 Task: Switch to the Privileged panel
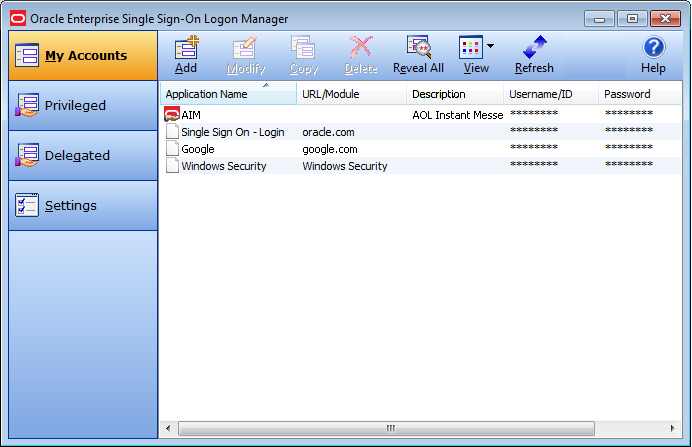coord(83,105)
